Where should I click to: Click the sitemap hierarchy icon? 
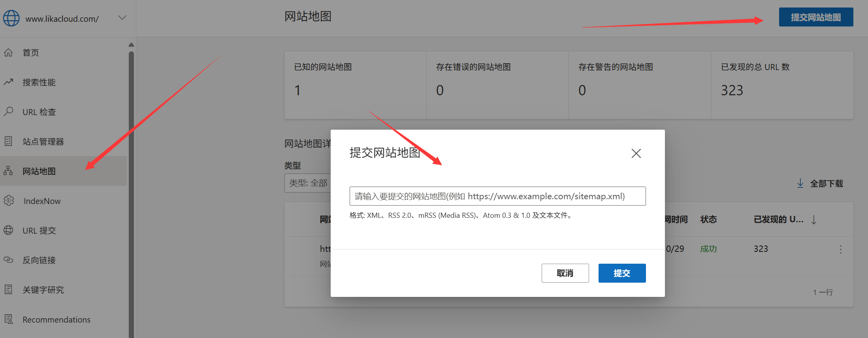click(8, 171)
